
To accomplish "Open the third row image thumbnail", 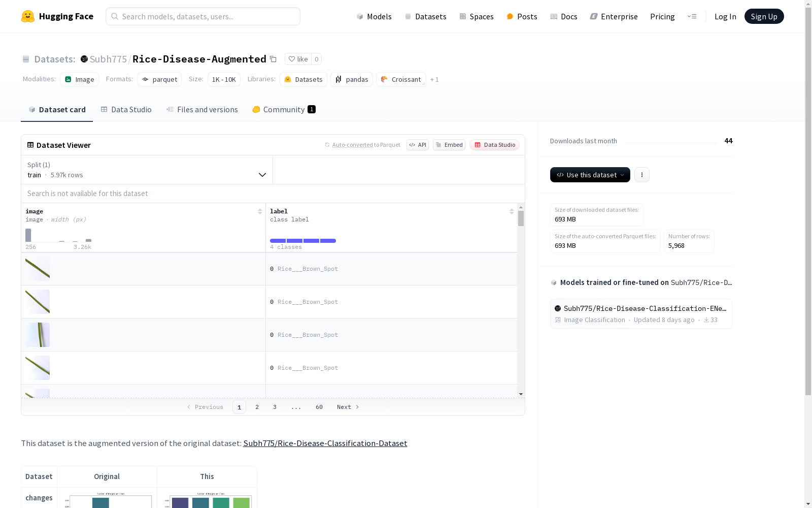I will [x=38, y=335].
